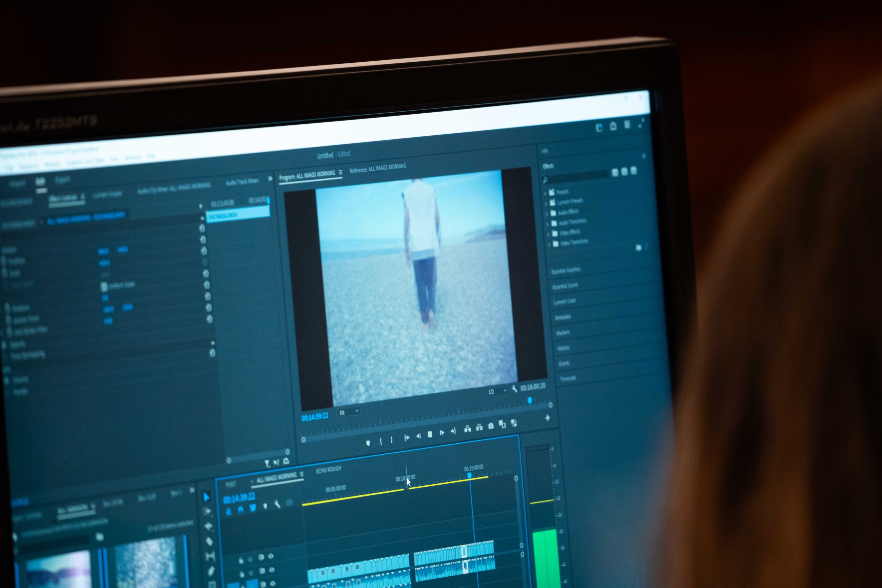
Task: Open the Markers panel
Action: click(x=563, y=333)
